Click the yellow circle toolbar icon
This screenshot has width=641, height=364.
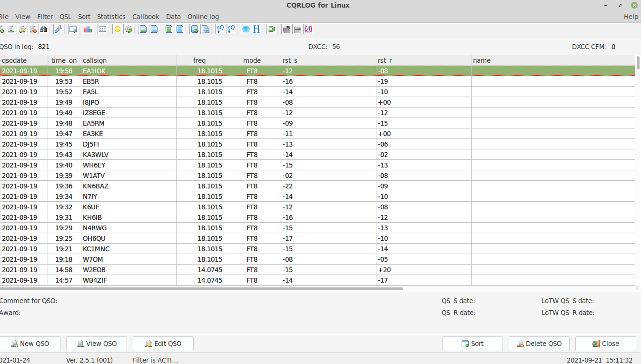[118, 29]
